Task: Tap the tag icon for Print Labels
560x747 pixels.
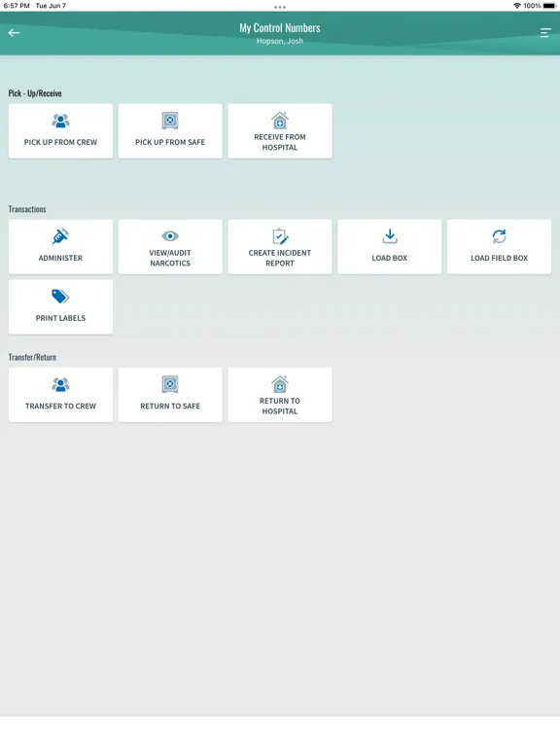Action: pos(60,297)
